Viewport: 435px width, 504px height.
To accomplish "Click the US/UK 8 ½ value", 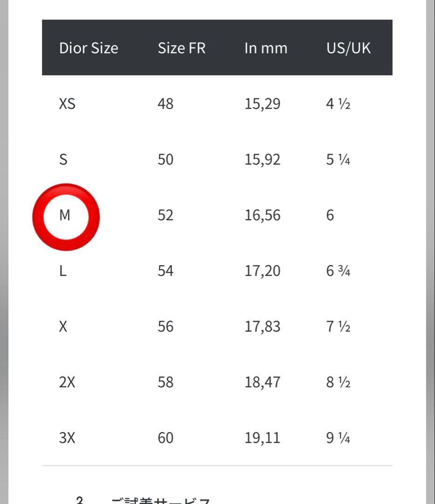I will coord(338,382).
